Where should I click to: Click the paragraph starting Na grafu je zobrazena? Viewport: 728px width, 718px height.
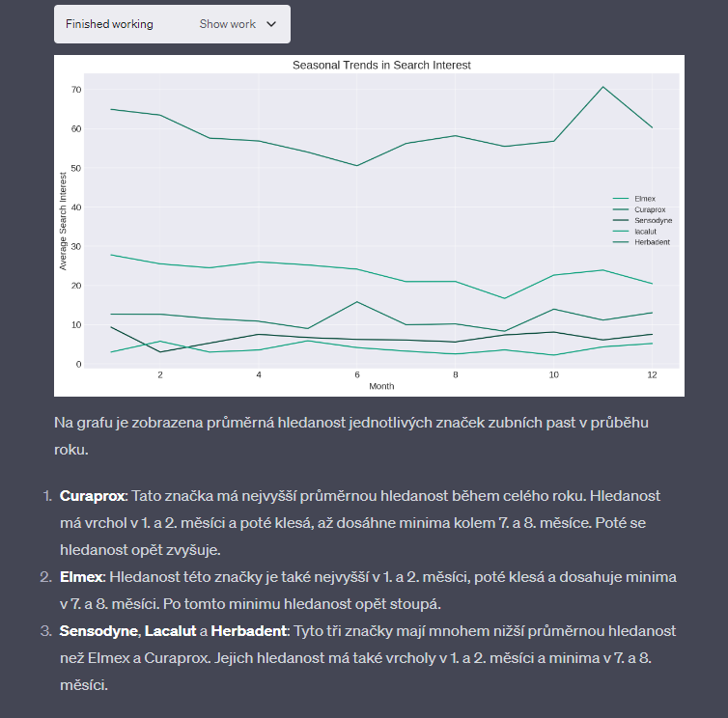point(351,436)
